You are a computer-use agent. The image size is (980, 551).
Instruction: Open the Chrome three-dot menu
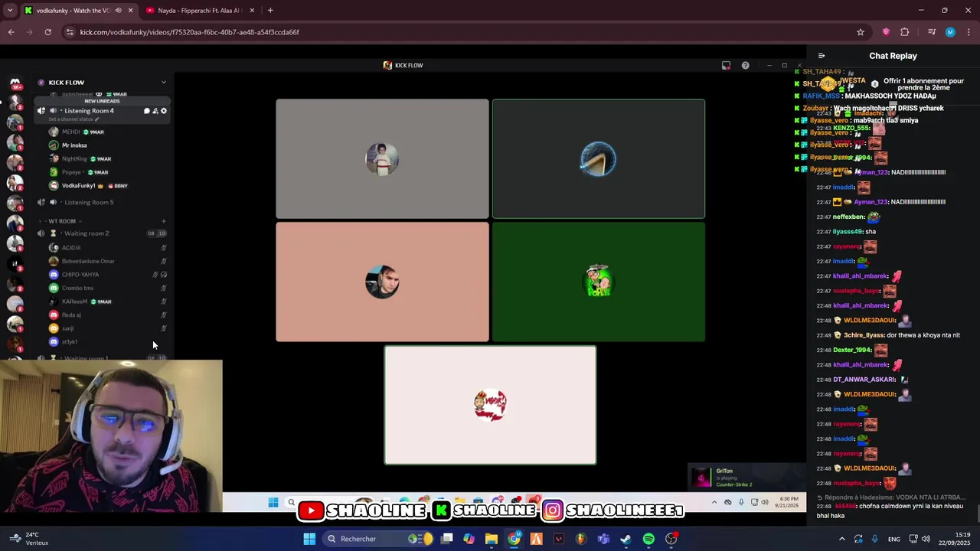tap(969, 32)
